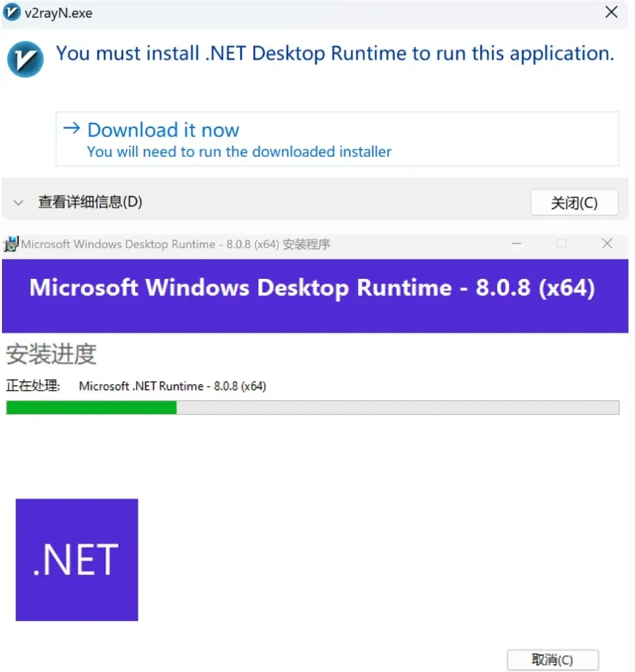The height and width of the screenshot is (672, 635).
Task: Click the v2rayN icon in the dialog title bar
Action: [x=12, y=12]
